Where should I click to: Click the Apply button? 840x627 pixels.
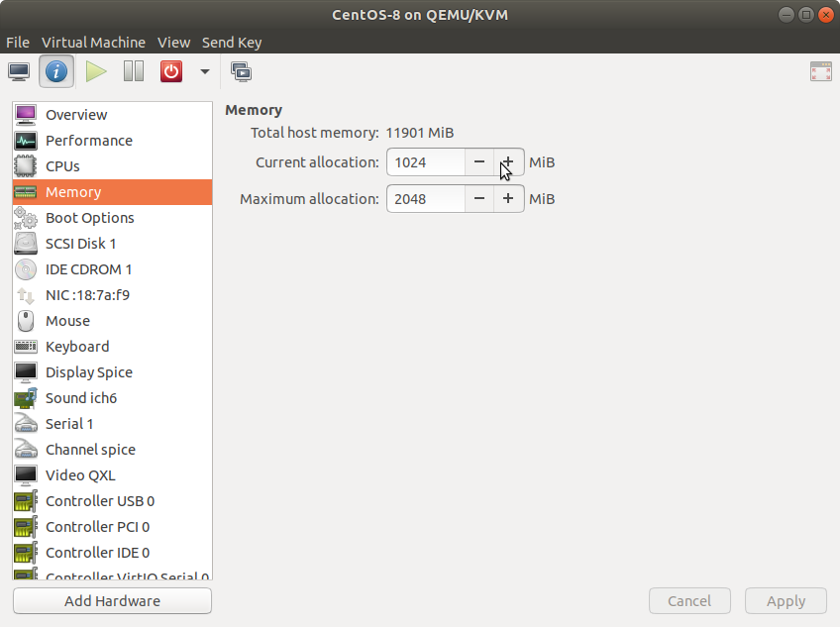click(786, 600)
